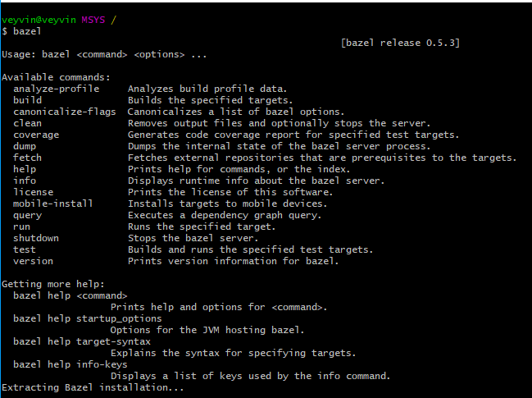Click the 'fetch' command in list

click(28, 158)
